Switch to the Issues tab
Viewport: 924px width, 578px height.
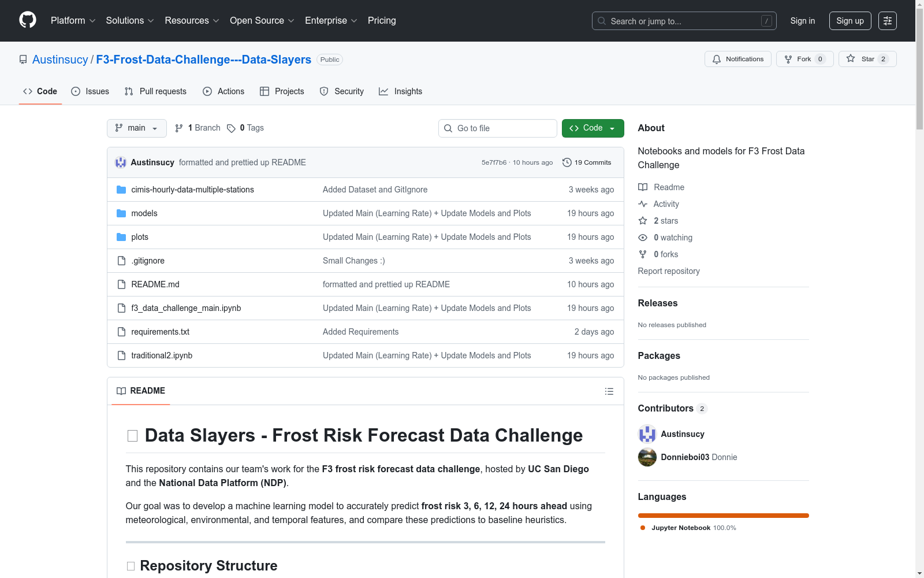point(90,91)
